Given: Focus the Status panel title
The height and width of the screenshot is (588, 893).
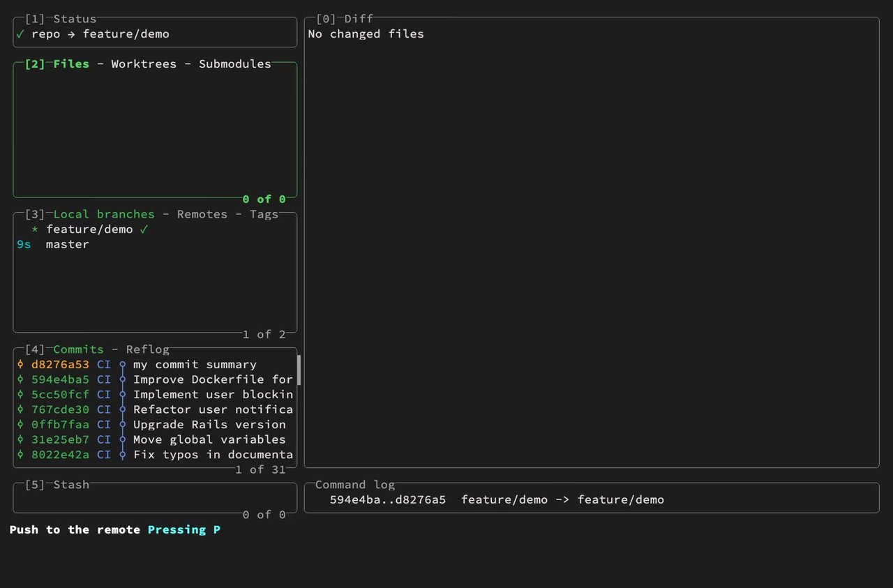Looking at the screenshot, I should coord(75,19).
